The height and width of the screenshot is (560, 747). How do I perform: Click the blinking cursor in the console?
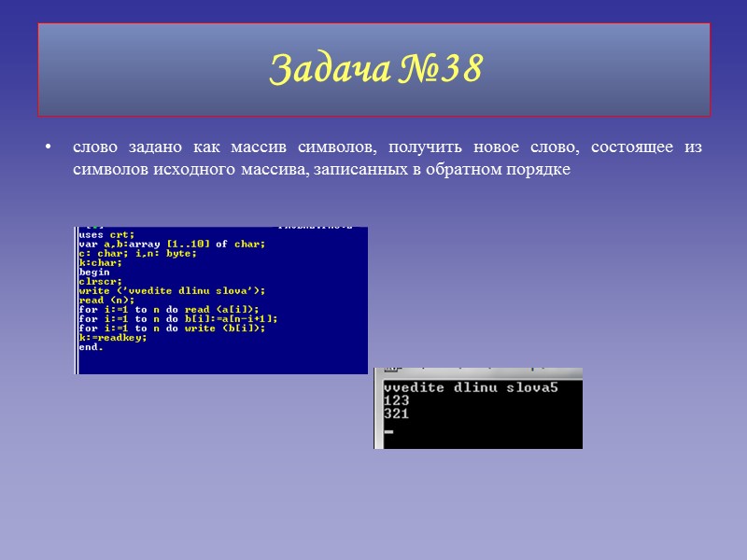tap(388, 432)
